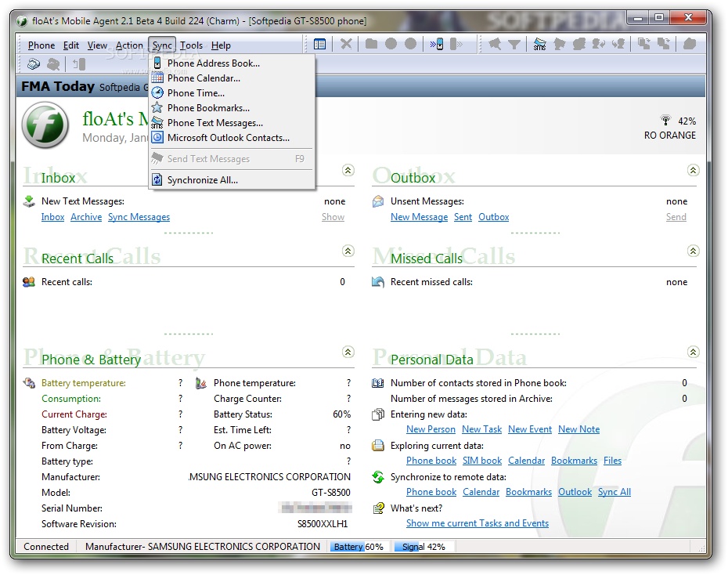Collapse the Recent Calls section
Image resolution: width=728 pixels, height=575 pixels.
348,251
